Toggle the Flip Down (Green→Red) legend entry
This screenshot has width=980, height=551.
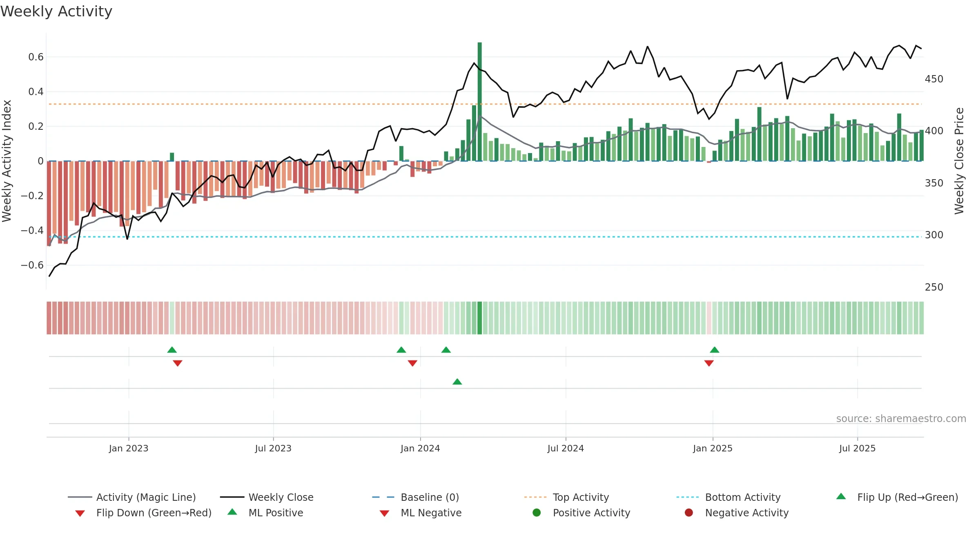pyautogui.click(x=143, y=513)
